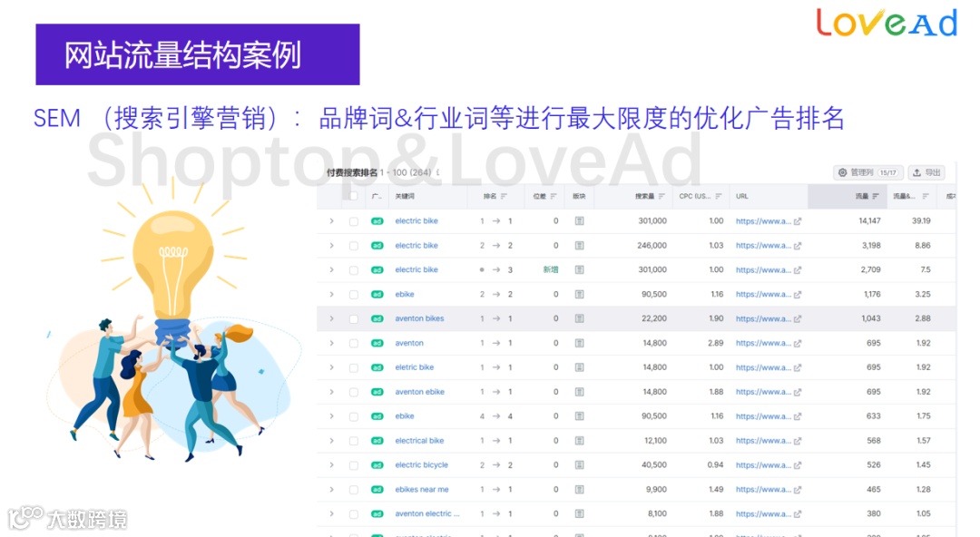This screenshot has height=537, width=980.
Task: Expand the aventon bikes row
Action: click(332, 318)
